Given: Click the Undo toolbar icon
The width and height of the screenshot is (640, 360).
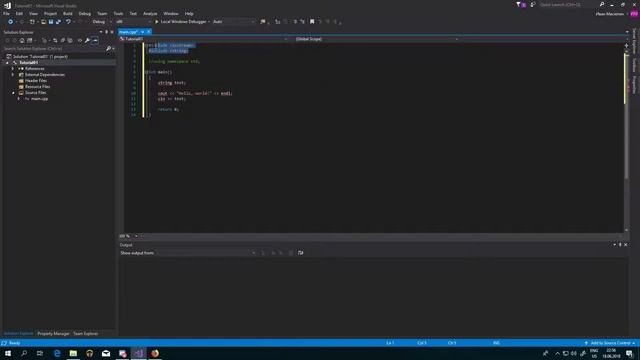Looking at the screenshot, I should pyautogui.click(x=68, y=22).
